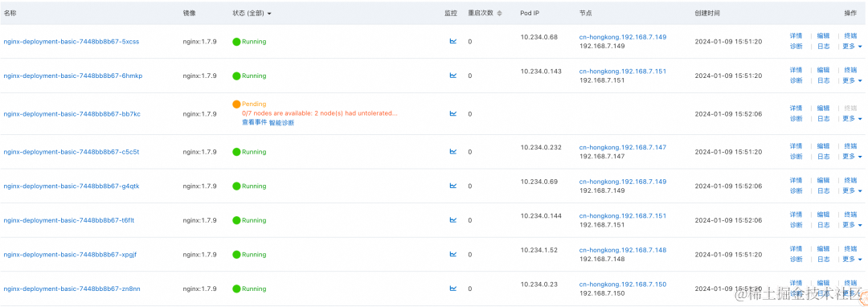Click 智能诊断 for the pending pod
This screenshot has height=307, width=868.
282,123
